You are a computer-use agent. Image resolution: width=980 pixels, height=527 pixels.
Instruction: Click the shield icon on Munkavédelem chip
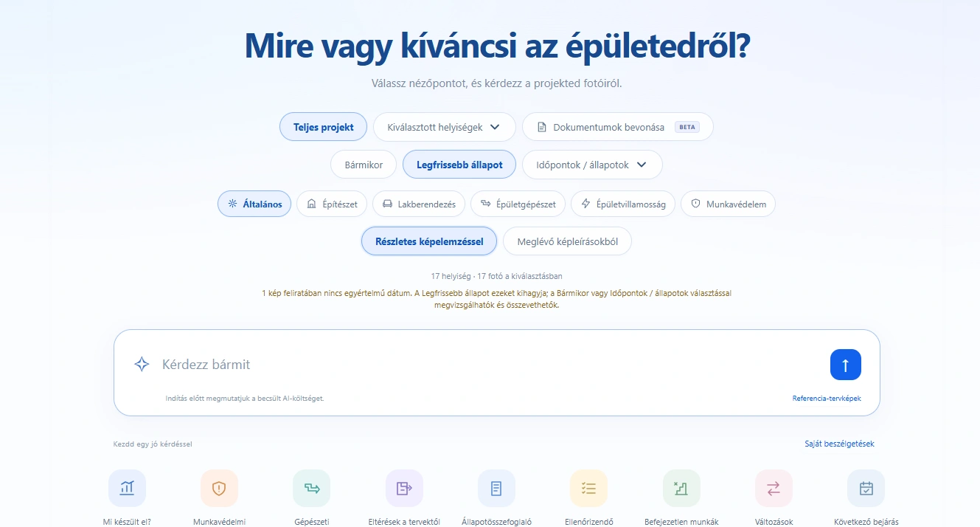click(695, 204)
